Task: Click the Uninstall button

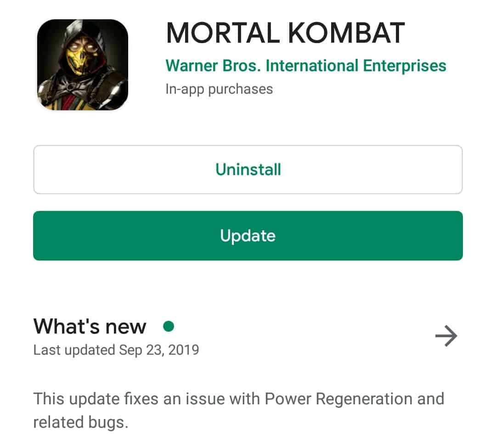Action: tap(248, 170)
